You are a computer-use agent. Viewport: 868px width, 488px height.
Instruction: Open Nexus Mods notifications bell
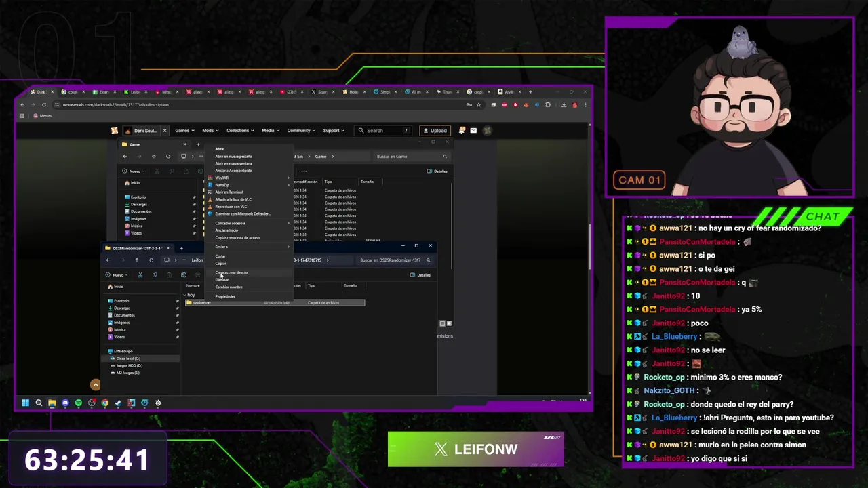click(x=462, y=130)
